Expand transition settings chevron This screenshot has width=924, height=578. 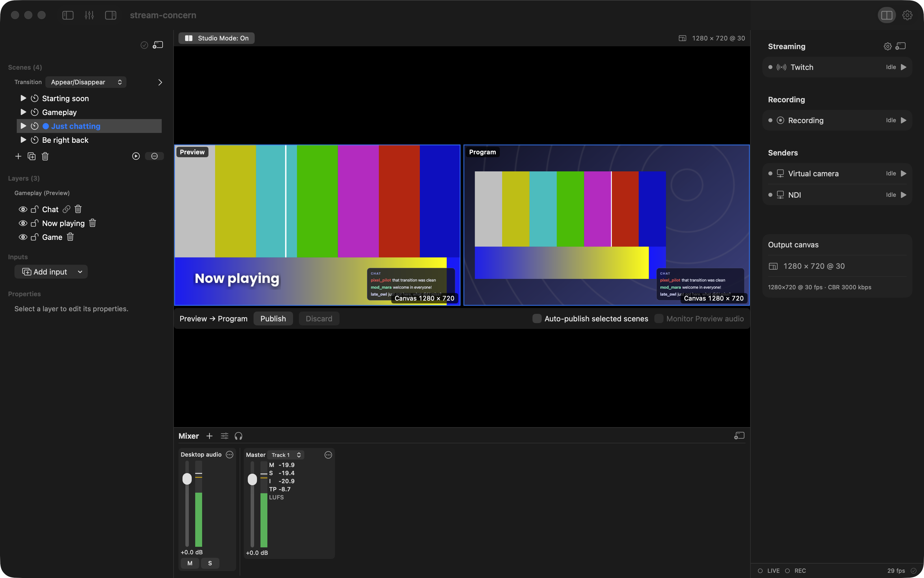pos(160,82)
